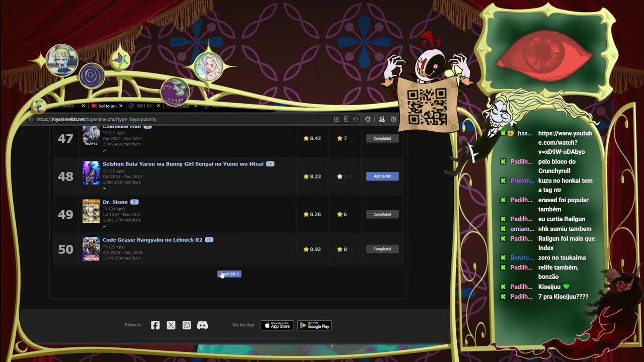Image resolution: width=644 pixels, height=362 pixels.
Task: Click the Completed status for Code Geass R2
Action: 382,249
